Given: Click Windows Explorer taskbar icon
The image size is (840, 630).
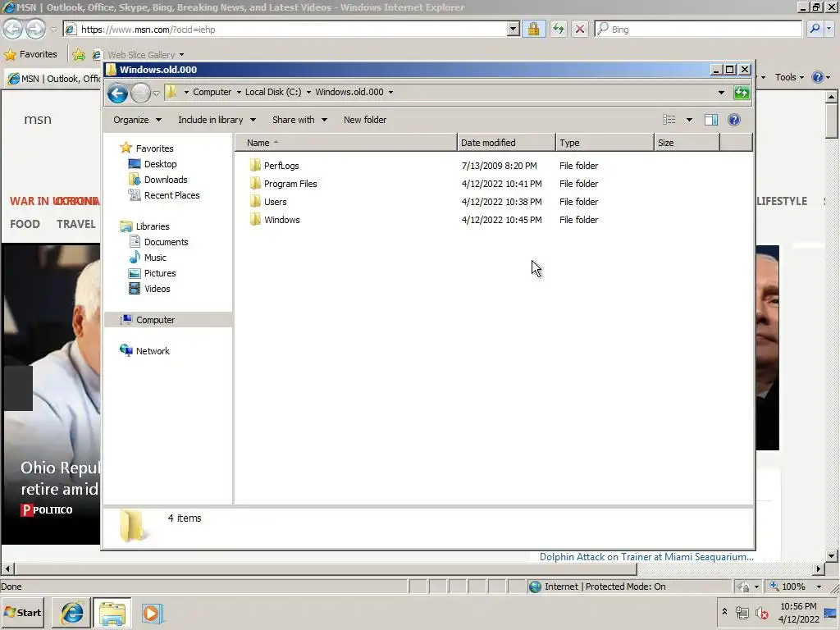Looking at the screenshot, I should [112, 613].
